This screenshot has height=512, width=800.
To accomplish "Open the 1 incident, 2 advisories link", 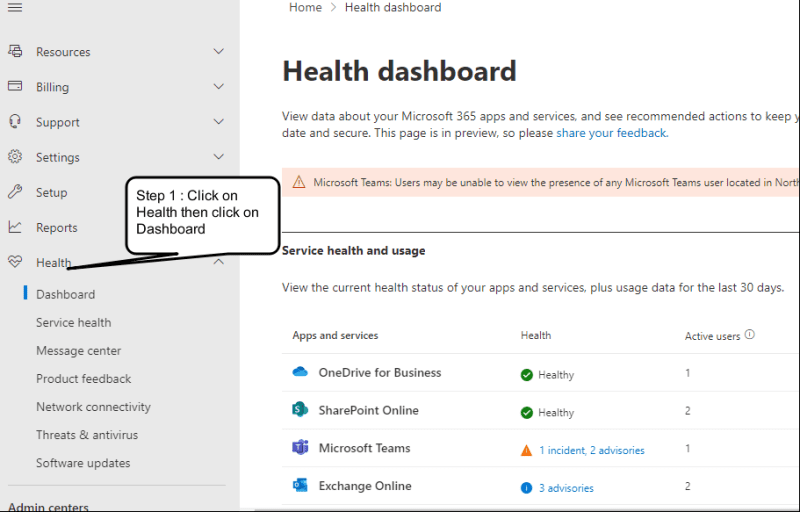I will click(x=592, y=450).
